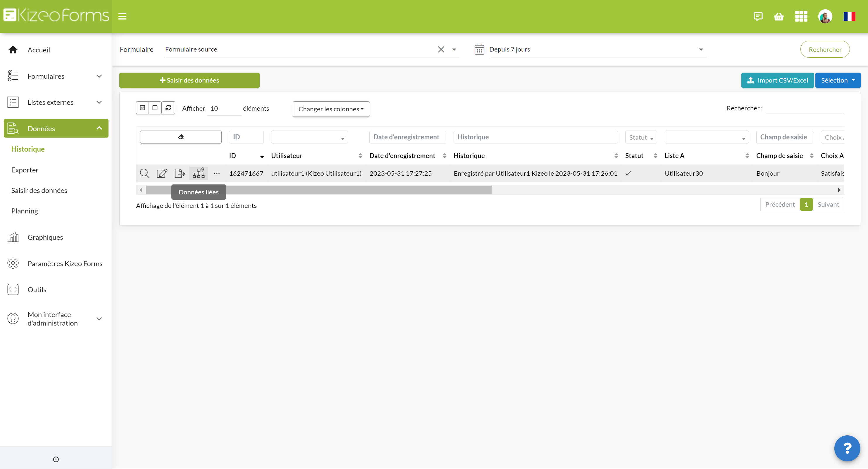Open the Statut filter dropdown
Screen dimensions: 868x469
click(x=641, y=137)
